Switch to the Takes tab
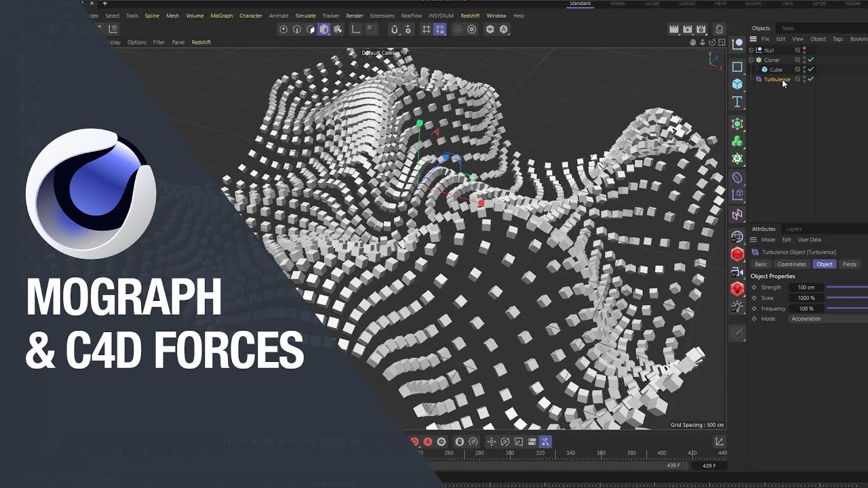The height and width of the screenshot is (488, 868). click(788, 28)
